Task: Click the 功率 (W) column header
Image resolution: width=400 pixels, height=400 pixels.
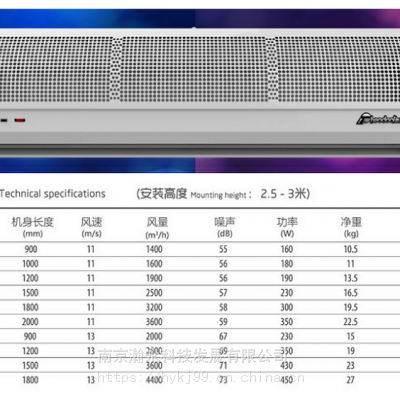Action: point(287,227)
